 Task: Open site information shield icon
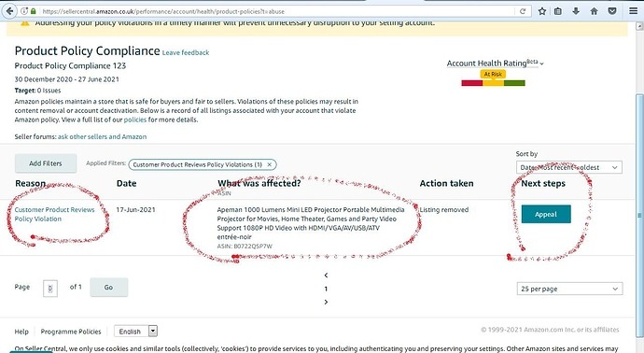[24, 11]
